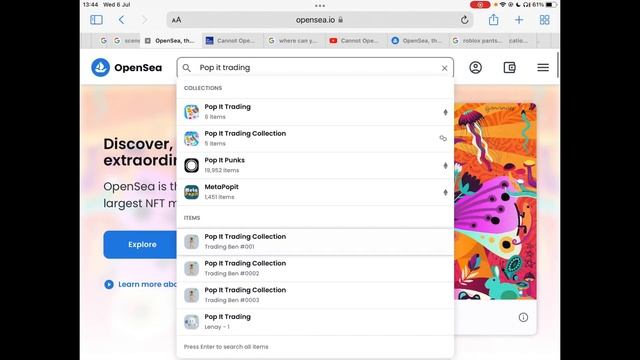Open the AA reader options

(176, 20)
